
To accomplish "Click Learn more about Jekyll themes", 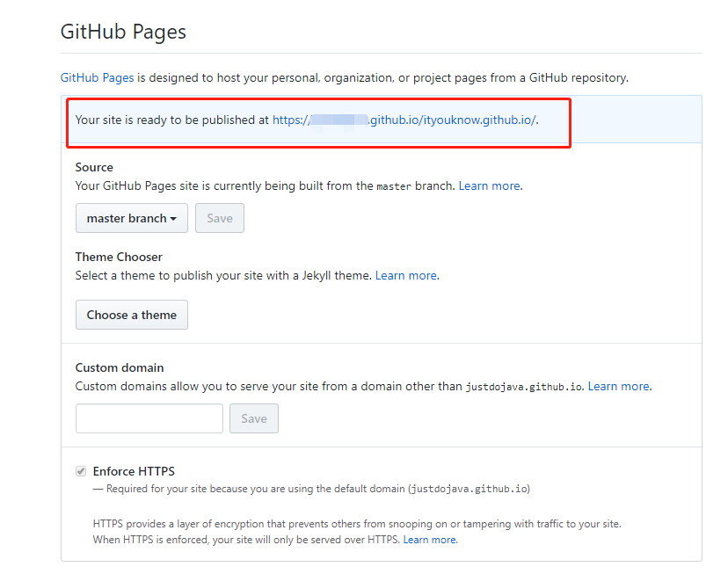I will [405, 275].
